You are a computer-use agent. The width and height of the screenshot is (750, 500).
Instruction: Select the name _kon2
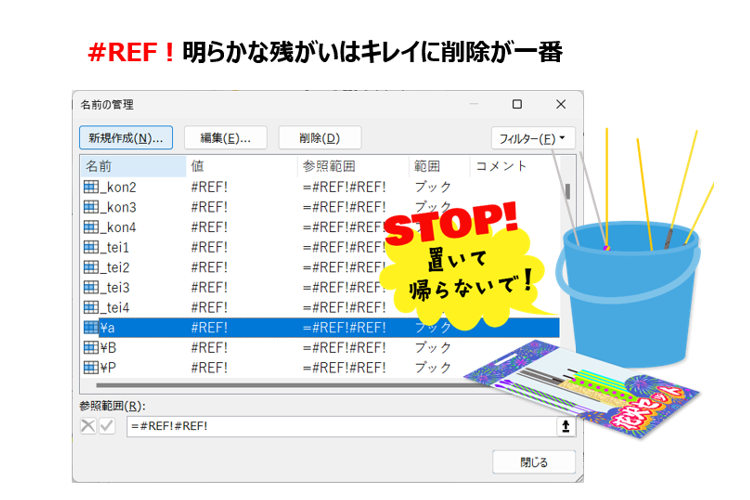pos(118,187)
